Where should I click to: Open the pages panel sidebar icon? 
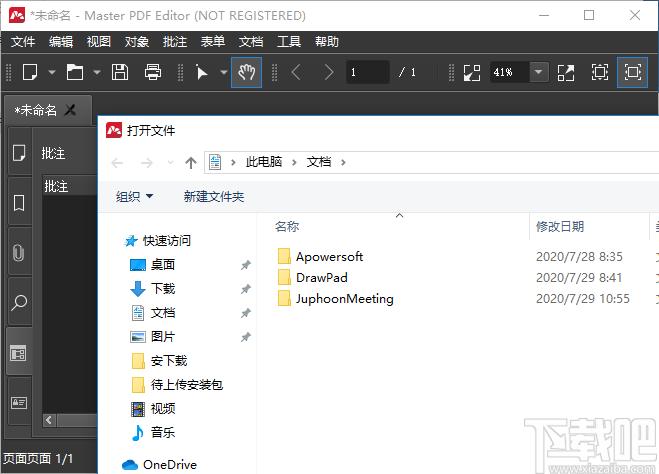(x=19, y=153)
